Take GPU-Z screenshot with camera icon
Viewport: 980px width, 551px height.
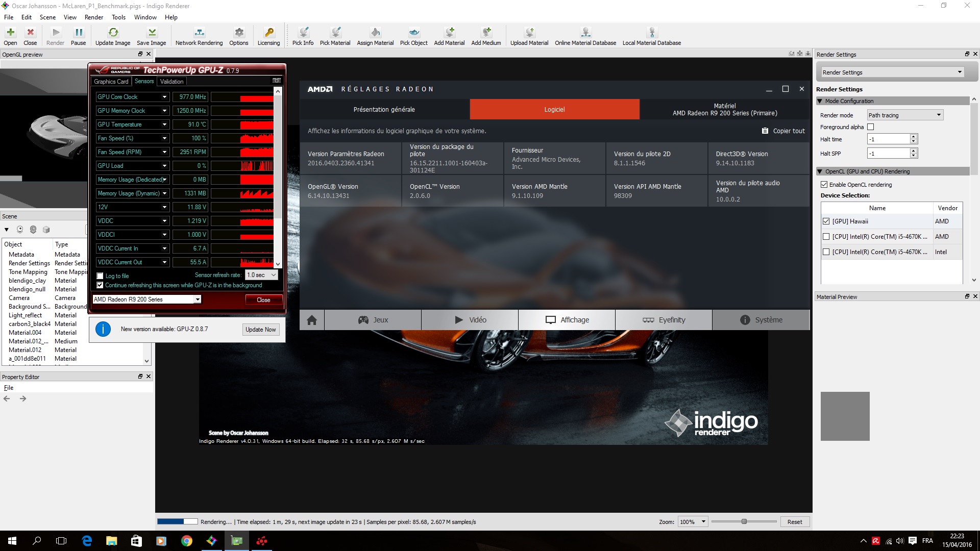(x=277, y=81)
